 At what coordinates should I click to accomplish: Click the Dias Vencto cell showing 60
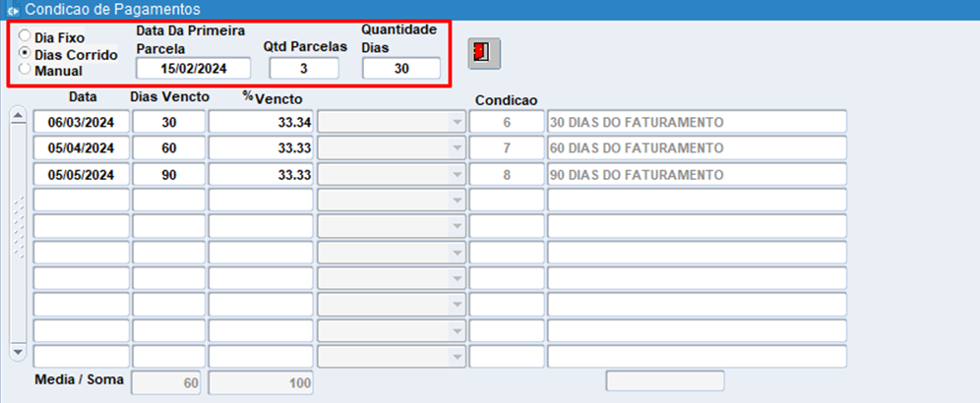coord(168,148)
